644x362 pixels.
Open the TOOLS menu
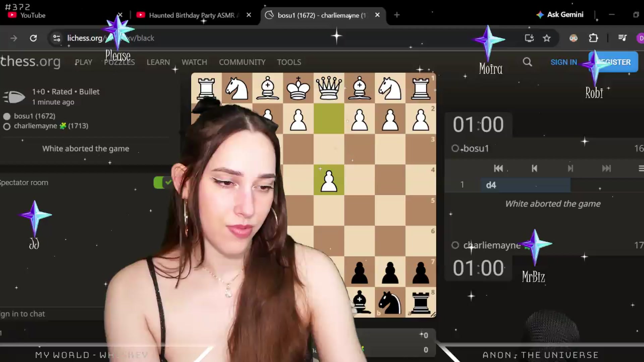289,62
